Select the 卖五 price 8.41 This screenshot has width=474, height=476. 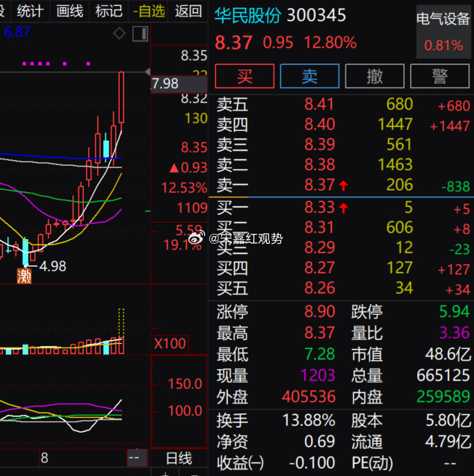pyautogui.click(x=319, y=104)
